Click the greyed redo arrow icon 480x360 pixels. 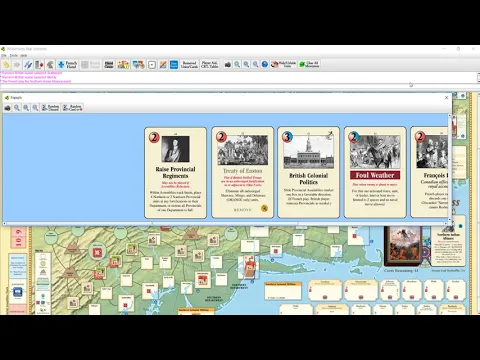pos(16,64)
